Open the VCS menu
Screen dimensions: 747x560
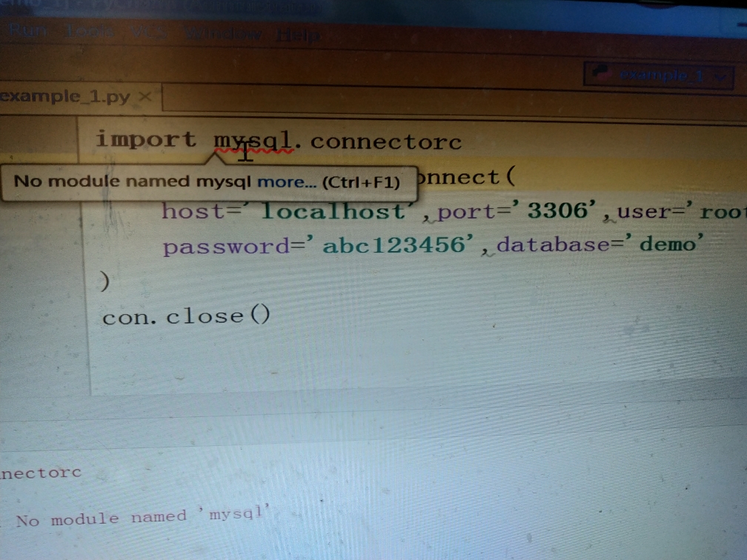(x=150, y=33)
